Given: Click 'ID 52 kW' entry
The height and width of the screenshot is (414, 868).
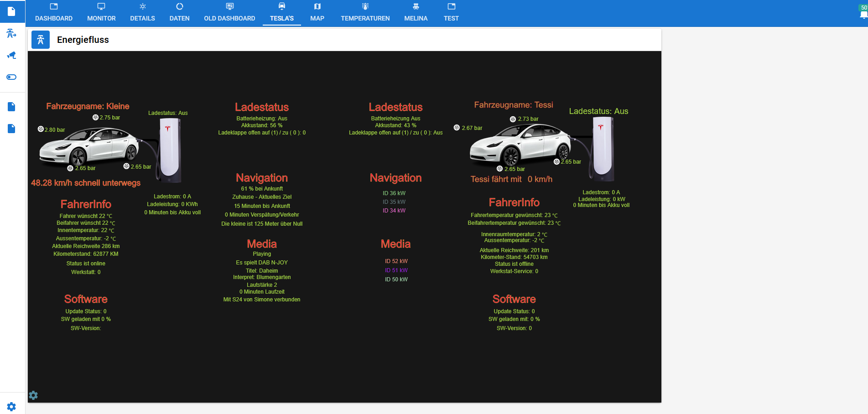Looking at the screenshot, I should tap(396, 261).
